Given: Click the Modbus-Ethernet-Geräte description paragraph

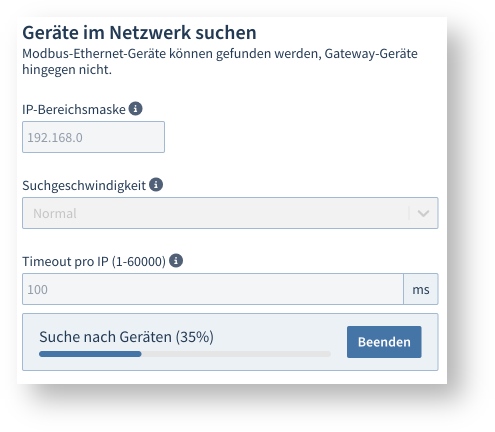Looking at the screenshot, I should pos(220,62).
